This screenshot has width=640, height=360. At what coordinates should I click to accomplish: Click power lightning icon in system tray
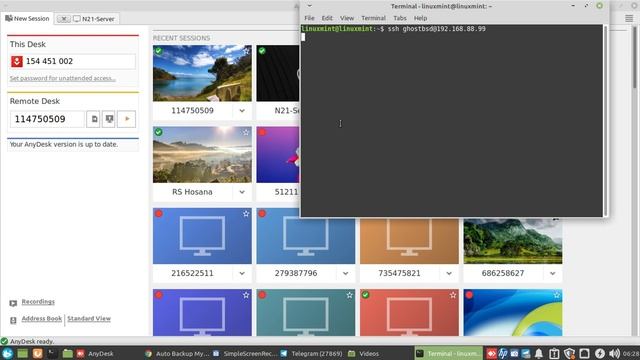(x=600, y=353)
